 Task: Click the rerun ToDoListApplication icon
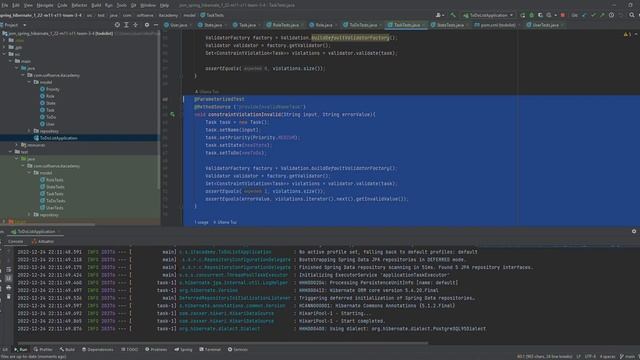522,15
